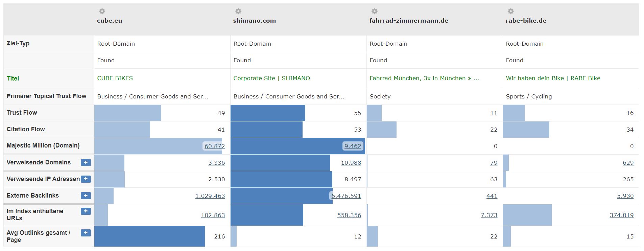Image resolution: width=644 pixels, height=251 pixels.
Task: Open rabe-bike.de referring domains 629
Action: 628,163
